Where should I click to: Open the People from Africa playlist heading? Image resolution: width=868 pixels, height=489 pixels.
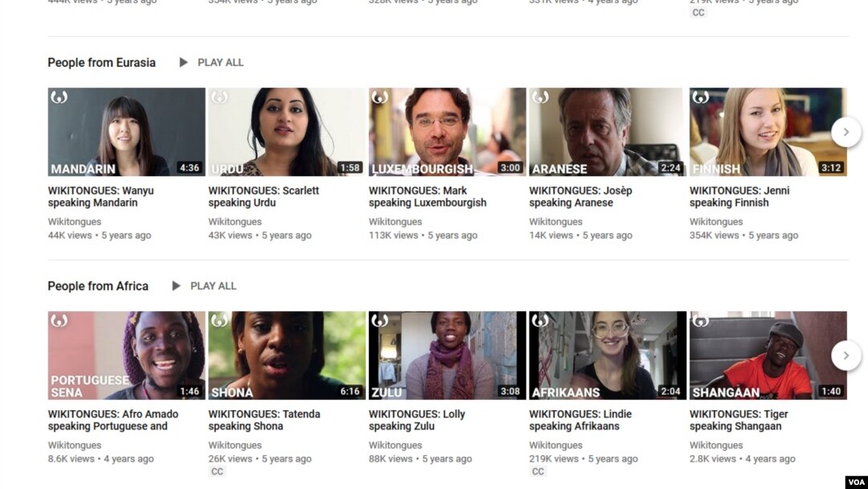click(98, 286)
